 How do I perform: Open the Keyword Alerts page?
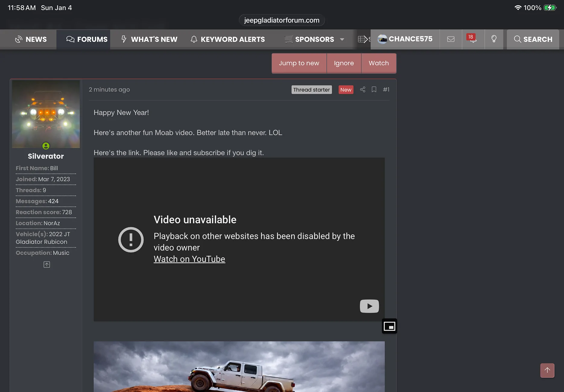228,39
